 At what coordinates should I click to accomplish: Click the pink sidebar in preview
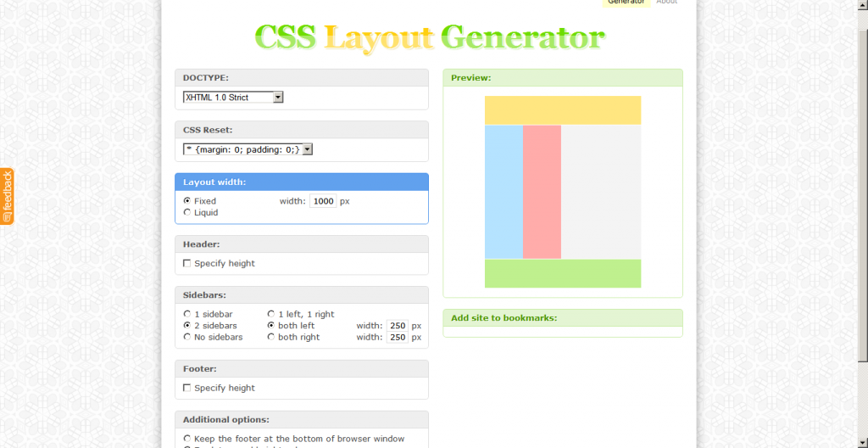click(x=542, y=192)
